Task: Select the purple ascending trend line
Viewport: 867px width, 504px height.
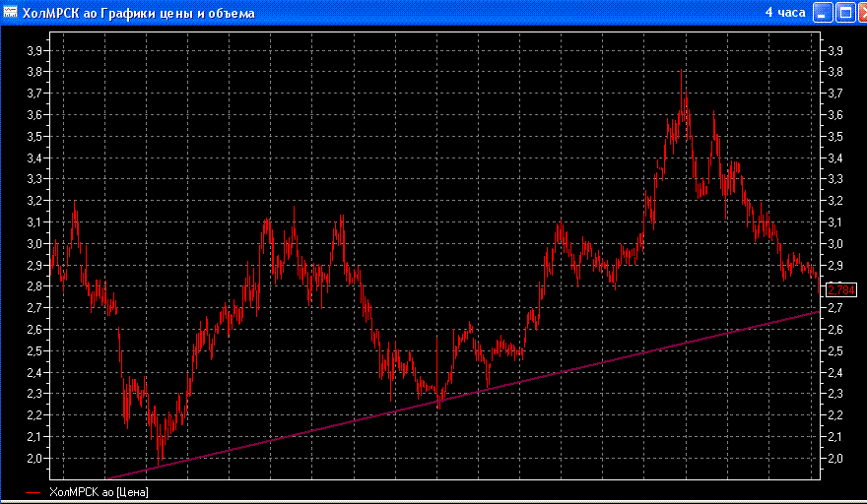Action: [463, 395]
